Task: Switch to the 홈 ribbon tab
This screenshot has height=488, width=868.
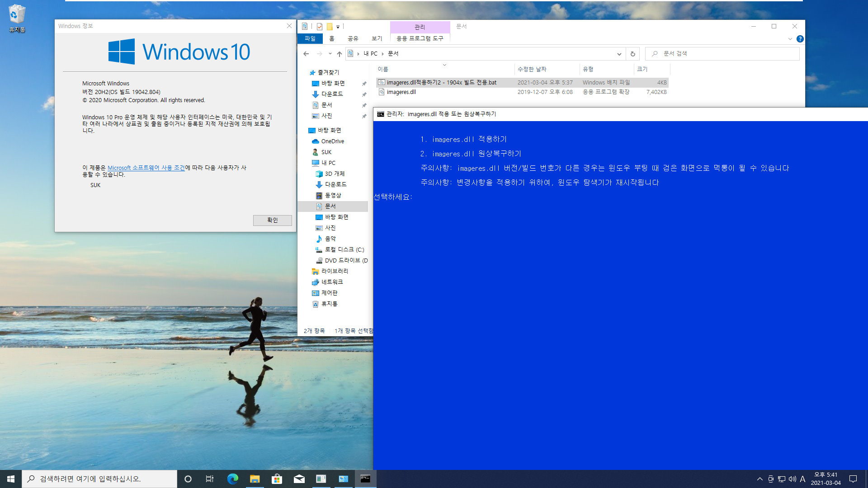Action: (x=332, y=38)
